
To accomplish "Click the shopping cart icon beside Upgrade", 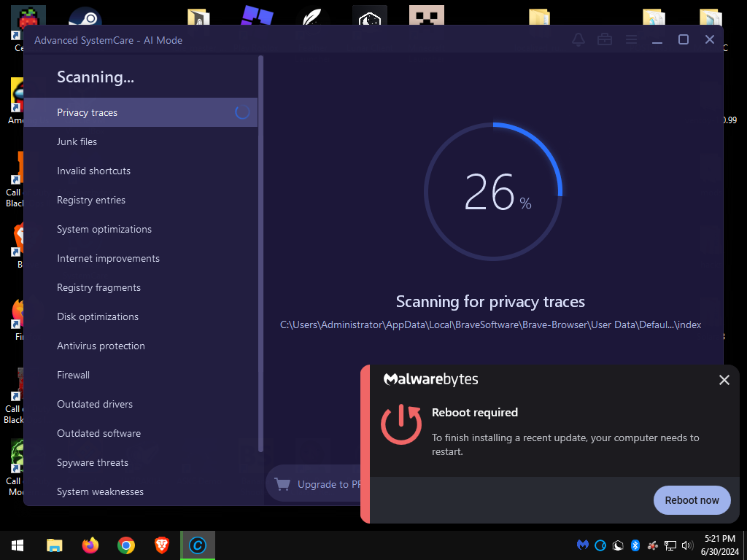I will (282, 484).
